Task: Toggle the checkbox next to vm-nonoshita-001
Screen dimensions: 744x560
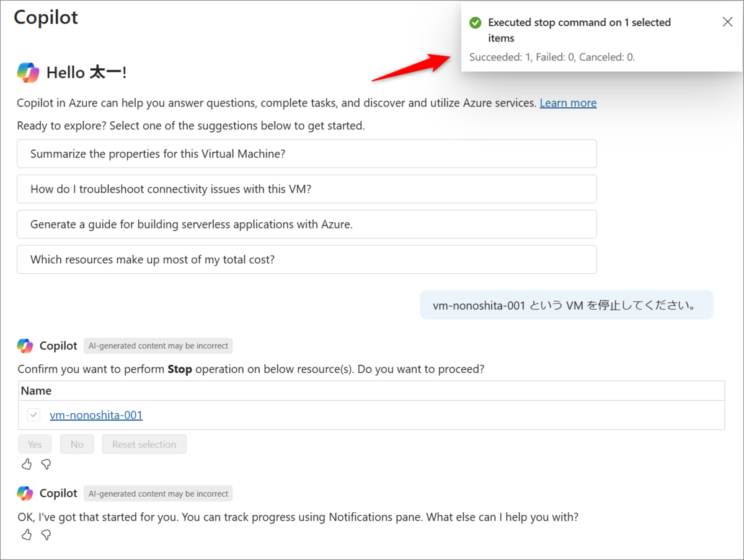Action: click(x=33, y=414)
